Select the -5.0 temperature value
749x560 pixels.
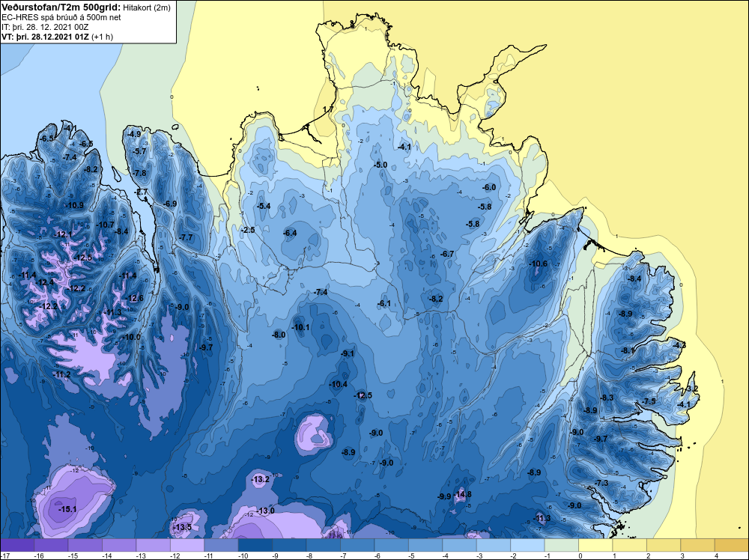coord(380,165)
